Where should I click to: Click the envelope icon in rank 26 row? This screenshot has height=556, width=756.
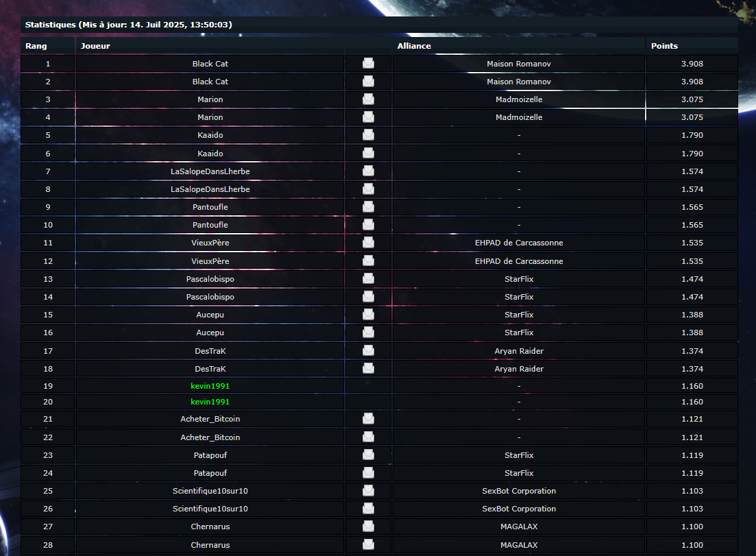(x=368, y=508)
